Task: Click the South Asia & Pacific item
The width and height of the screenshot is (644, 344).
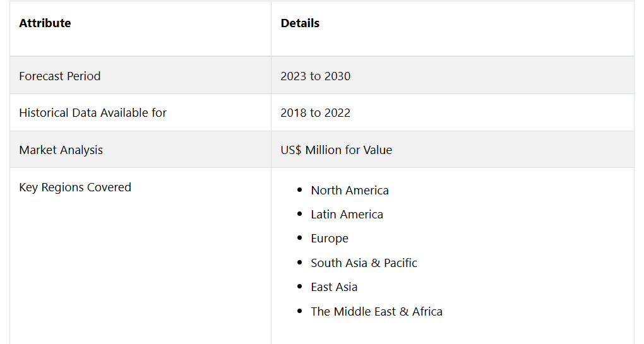Action: coord(364,263)
